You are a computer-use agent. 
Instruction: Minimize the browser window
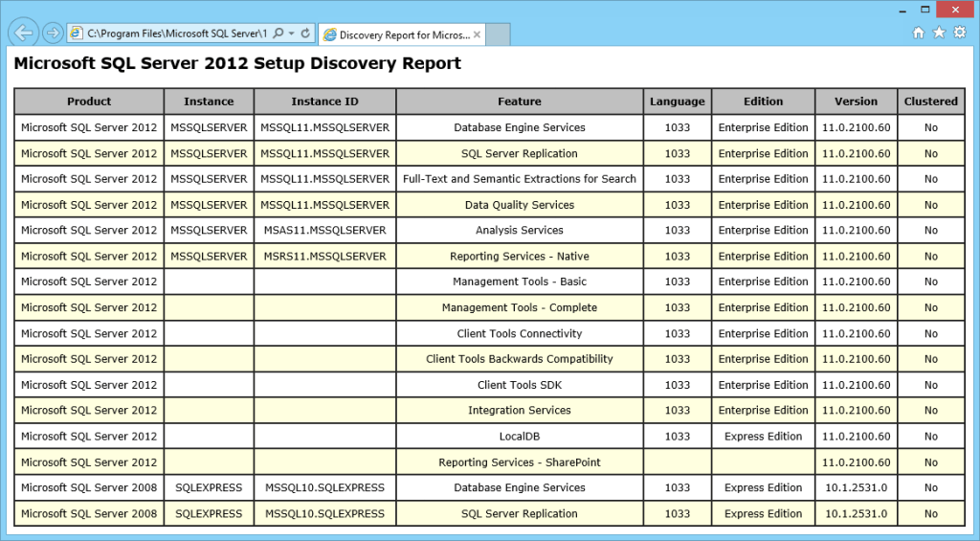click(902, 11)
